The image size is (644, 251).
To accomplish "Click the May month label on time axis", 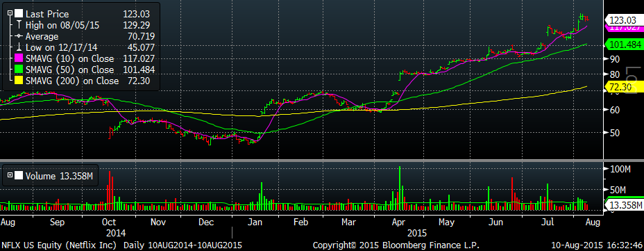I will point(446,222).
